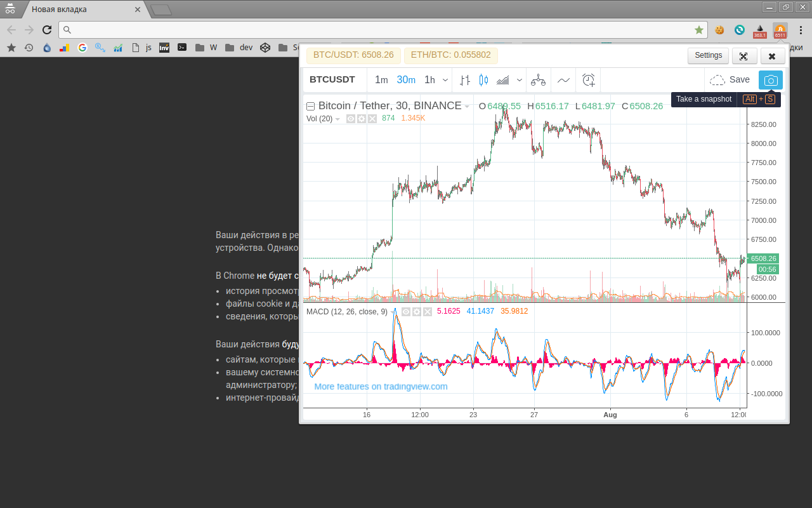This screenshot has width=812, height=508.
Task: Open the blue water-drop bookmark
Action: (x=47, y=47)
